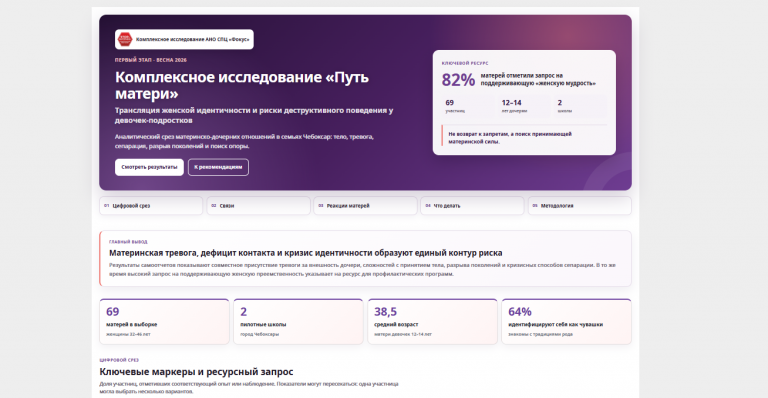
Task: Click the «Ключевые маркеры и ресурсный запрос» heading
Action: [196, 372]
